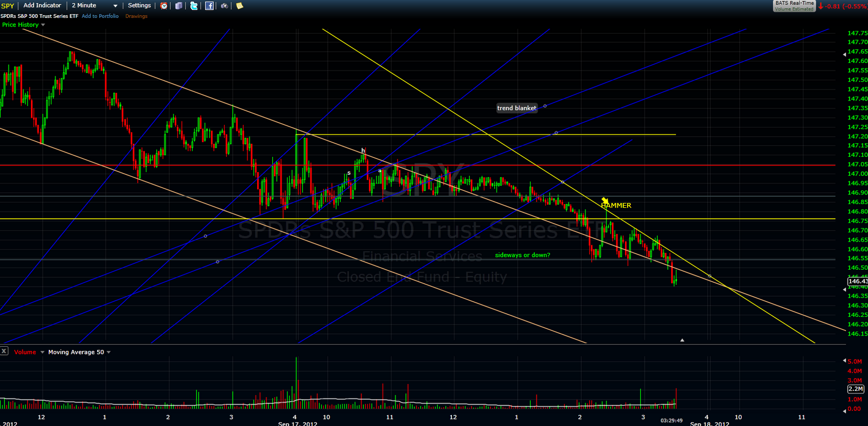Open the alarm clock alerts icon
Viewport: 868px width, 426px height.
coord(164,6)
